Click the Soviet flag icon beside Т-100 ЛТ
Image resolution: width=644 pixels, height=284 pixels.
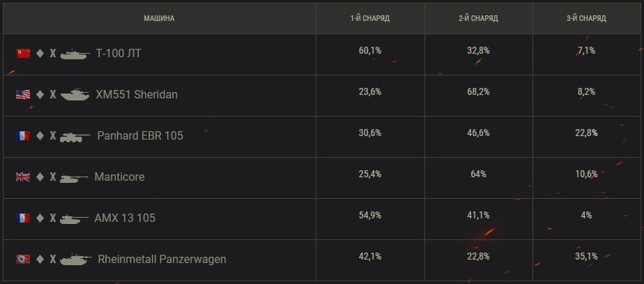click(23, 54)
